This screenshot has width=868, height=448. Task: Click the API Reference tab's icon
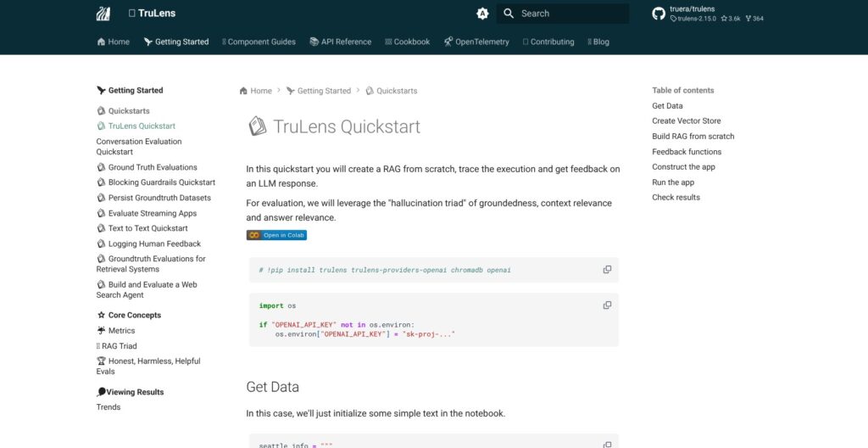(314, 42)
